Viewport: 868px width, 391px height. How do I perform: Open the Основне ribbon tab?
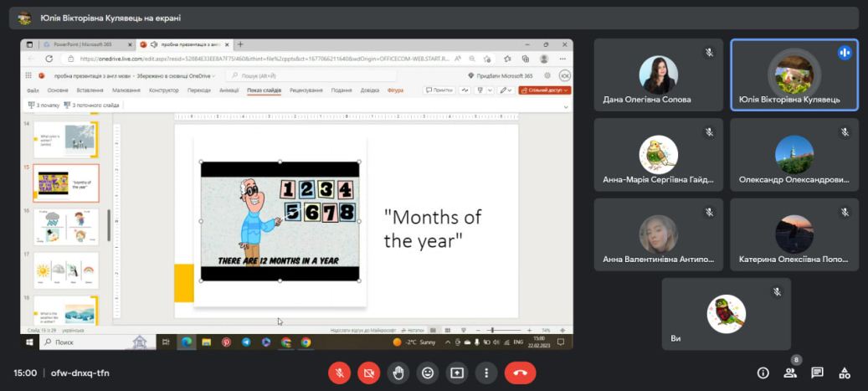(58, 90)
